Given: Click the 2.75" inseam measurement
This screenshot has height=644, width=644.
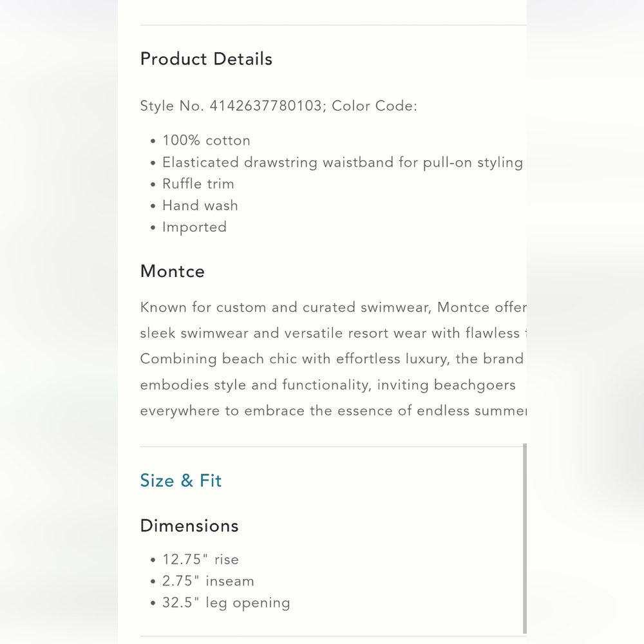Looking at the screenshot, I should click(x=208, y=581).
